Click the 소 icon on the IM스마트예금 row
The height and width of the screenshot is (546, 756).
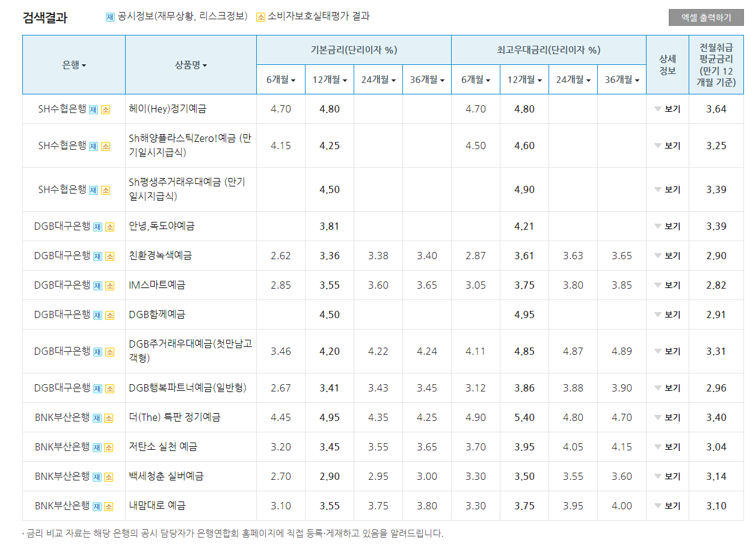click(109, 285)
